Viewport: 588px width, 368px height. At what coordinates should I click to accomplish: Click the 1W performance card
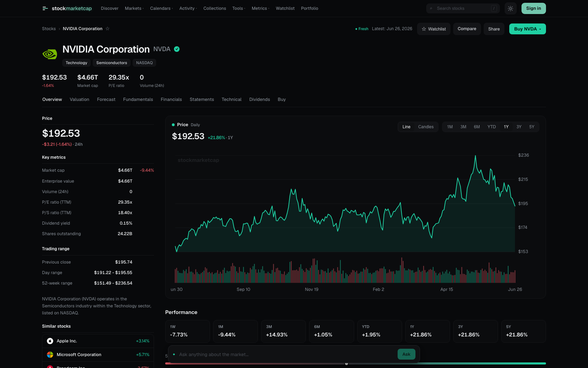point(188,331)
